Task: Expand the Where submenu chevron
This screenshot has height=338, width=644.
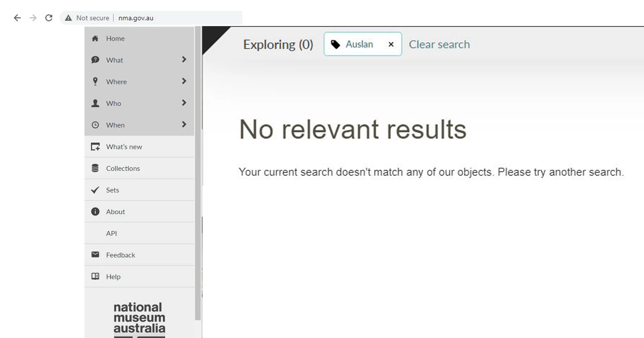Action: tap(184, 81)
